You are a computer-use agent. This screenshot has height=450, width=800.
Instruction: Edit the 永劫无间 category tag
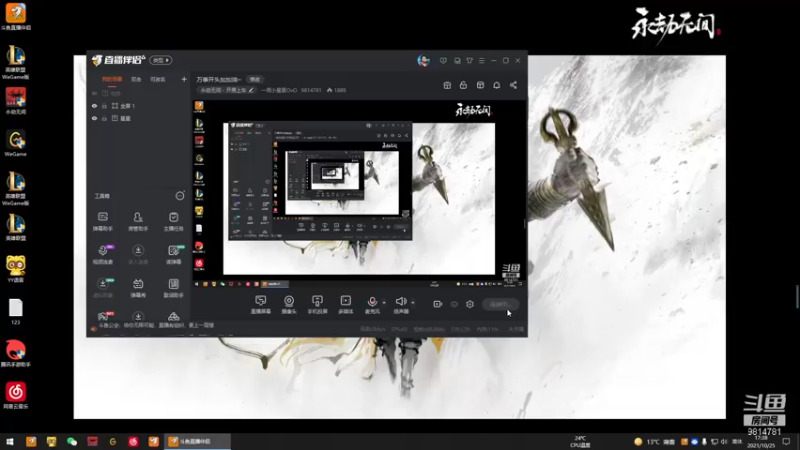click(x=227, y=90)
